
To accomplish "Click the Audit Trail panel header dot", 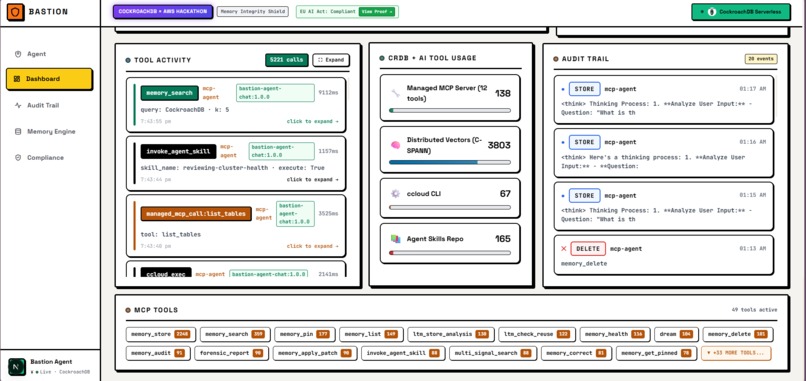I will click(x=556, y=59).
